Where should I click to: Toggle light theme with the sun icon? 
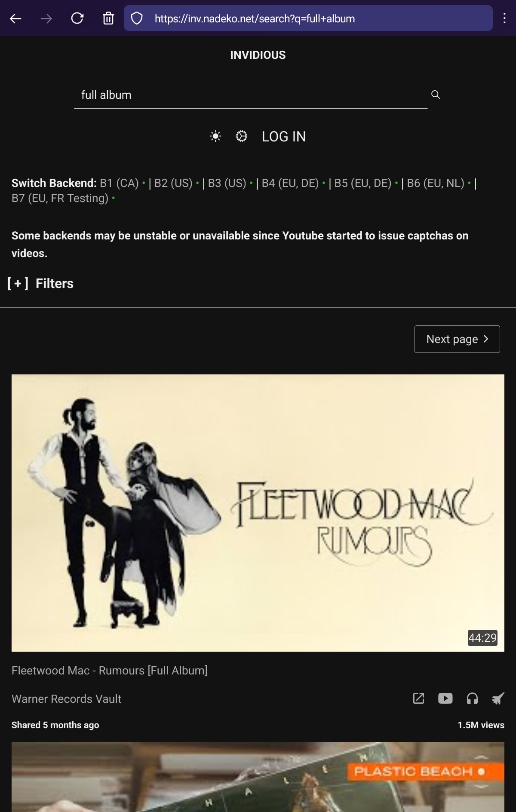pos(215,136)
